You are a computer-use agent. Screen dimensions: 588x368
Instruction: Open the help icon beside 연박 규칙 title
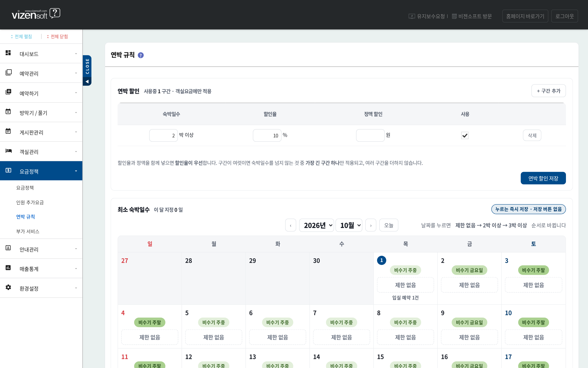(x=141, y=55)
